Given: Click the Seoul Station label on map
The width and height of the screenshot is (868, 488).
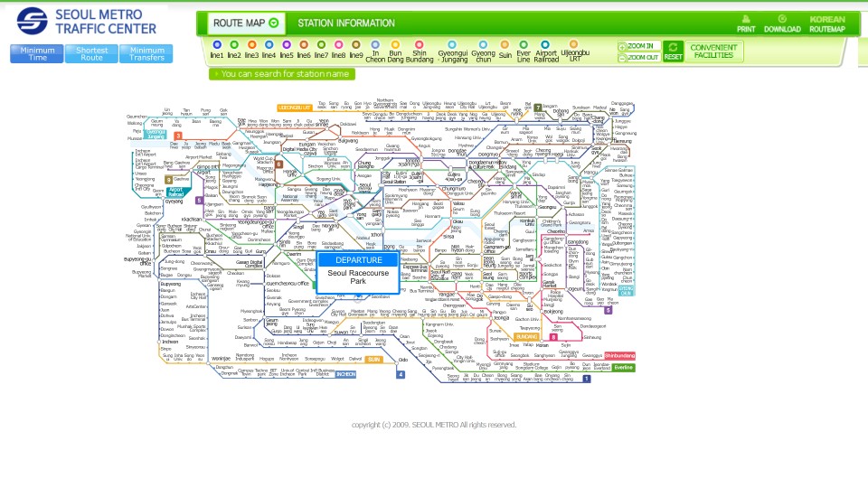Looking at the screenshot, I should (395, 182).
